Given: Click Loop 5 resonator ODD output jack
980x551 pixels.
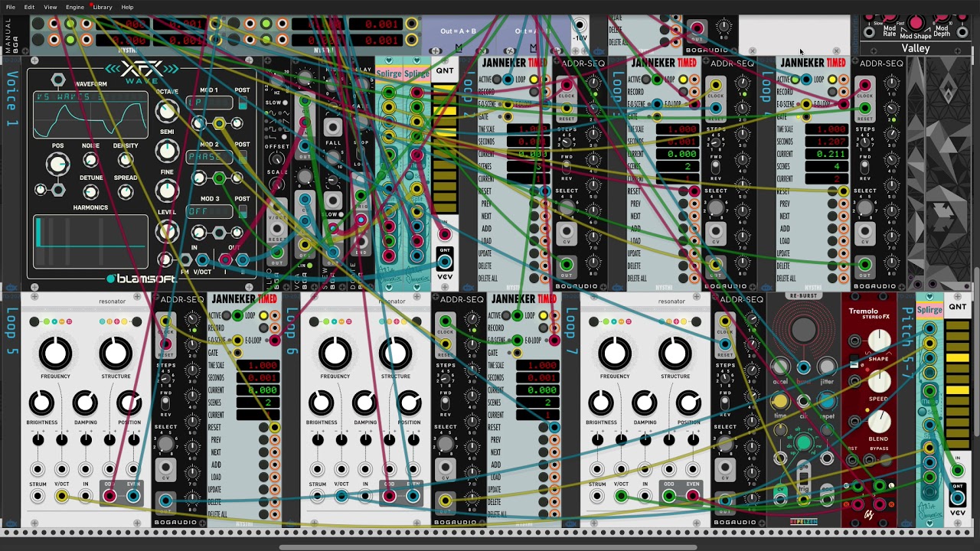Looking at the screenshot, I should point(109,496).
